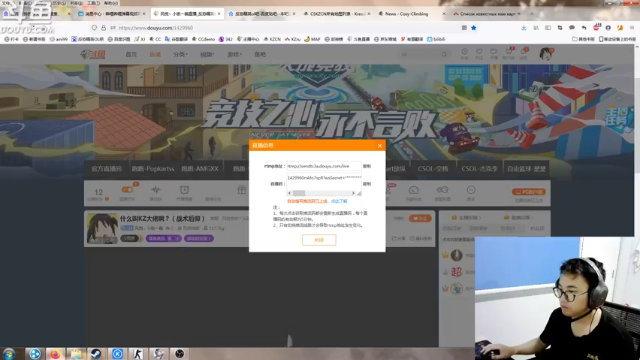Toggle the sidebar icon in browser toolbar
The width and height of the screenshot is (640, 360).
(548, 28)
